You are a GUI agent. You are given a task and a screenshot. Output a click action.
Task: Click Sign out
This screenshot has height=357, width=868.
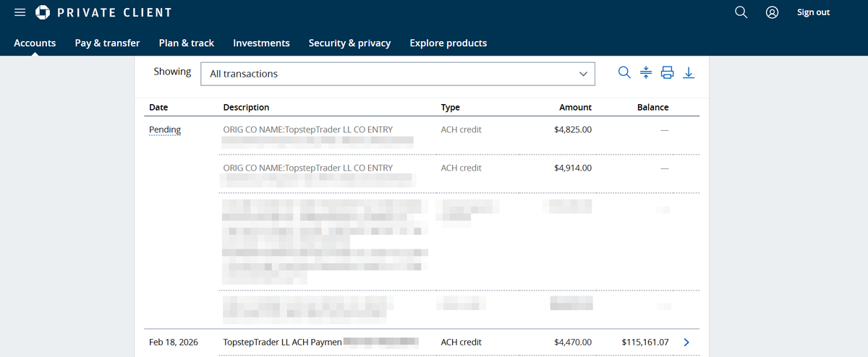point(813,12)
